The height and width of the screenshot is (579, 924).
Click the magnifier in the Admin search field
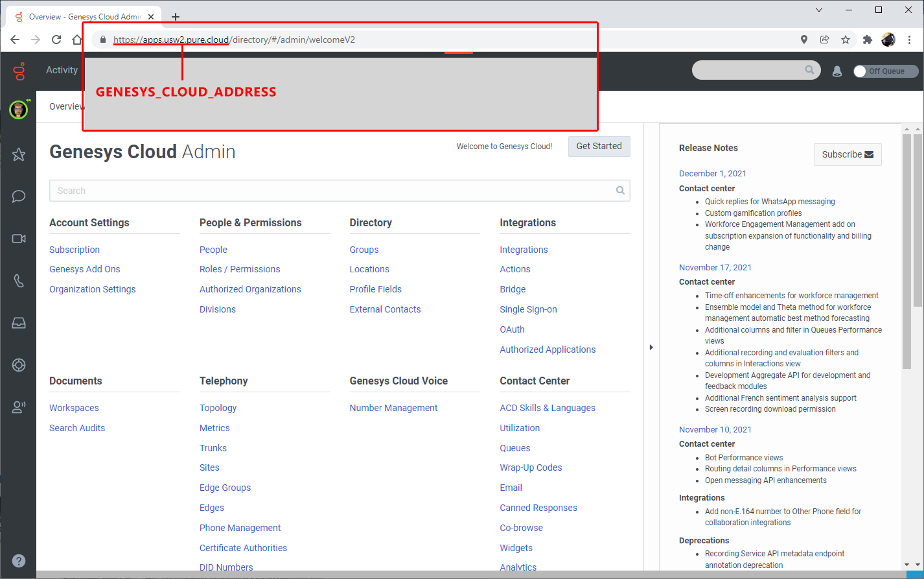(620, 191)
